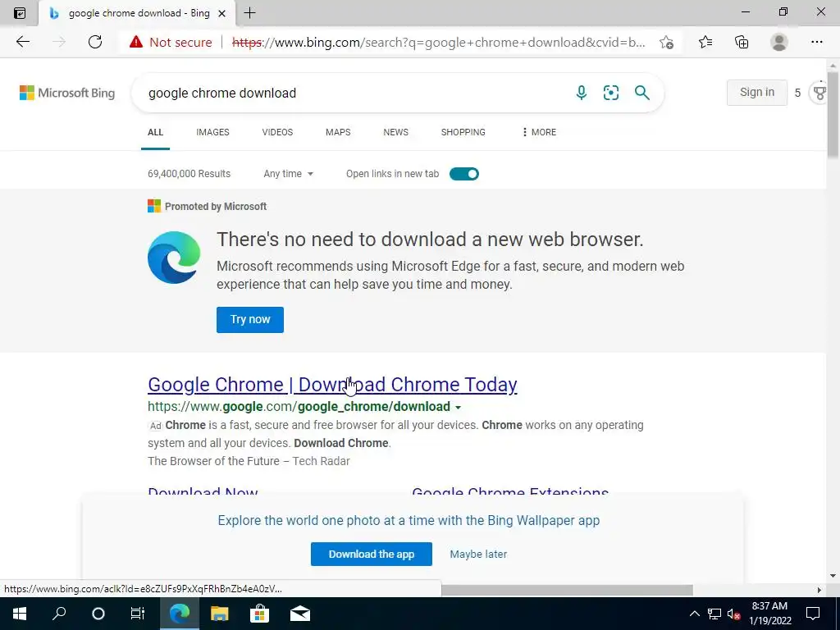Open Microsoft Store from the taskbar
The image size is (840, 630).
(259, 614)
